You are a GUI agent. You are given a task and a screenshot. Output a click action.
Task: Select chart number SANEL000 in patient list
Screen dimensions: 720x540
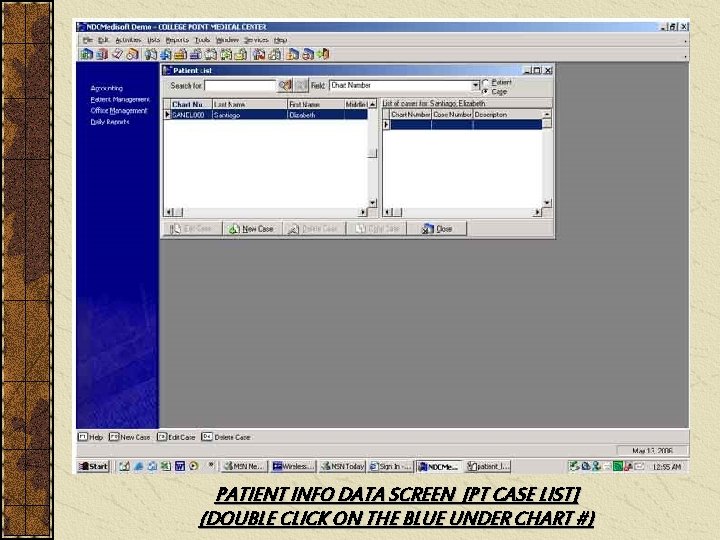click(x=191, y=115)
